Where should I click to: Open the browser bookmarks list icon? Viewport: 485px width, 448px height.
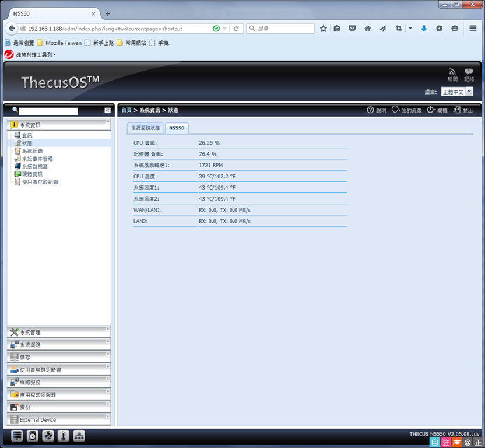(337, 29)
